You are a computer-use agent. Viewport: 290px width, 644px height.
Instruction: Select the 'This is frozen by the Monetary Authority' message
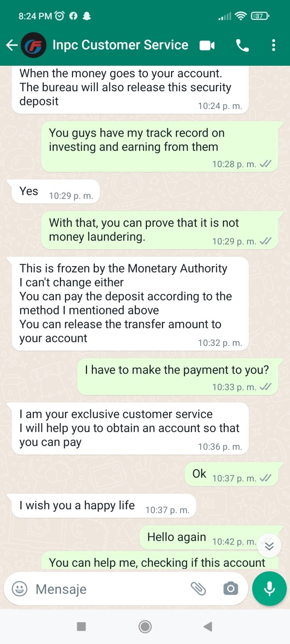(130, 303)
